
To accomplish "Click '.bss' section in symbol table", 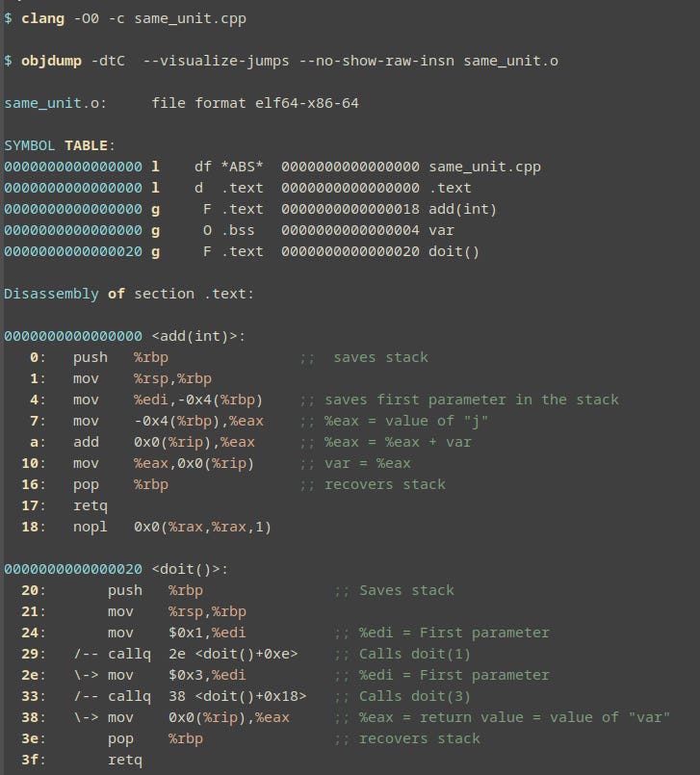I will [238, 230].
